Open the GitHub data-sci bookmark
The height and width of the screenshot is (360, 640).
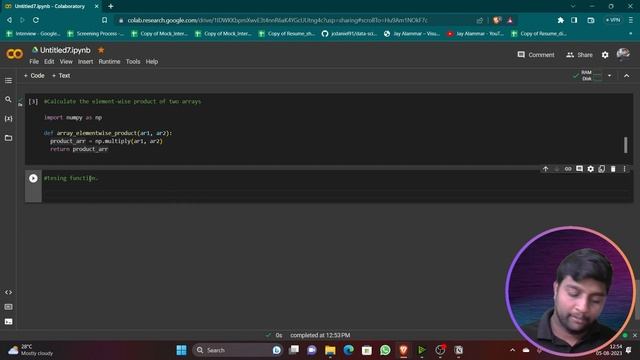(349, 33)
